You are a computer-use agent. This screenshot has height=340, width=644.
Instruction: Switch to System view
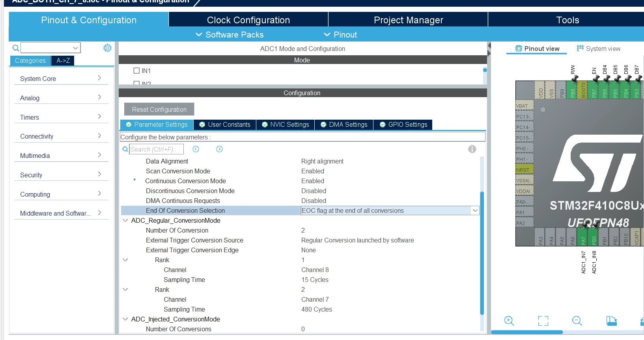pos(598,49)
